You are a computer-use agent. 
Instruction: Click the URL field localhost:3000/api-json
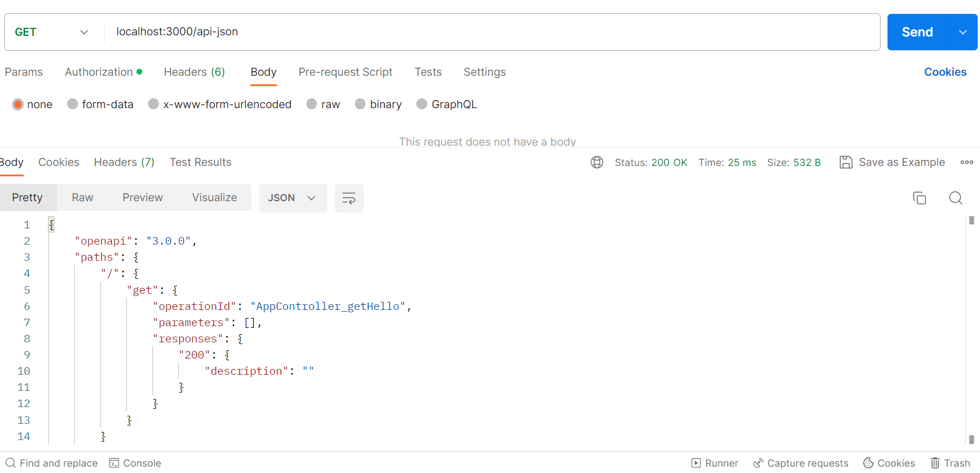tap(491, 32)
